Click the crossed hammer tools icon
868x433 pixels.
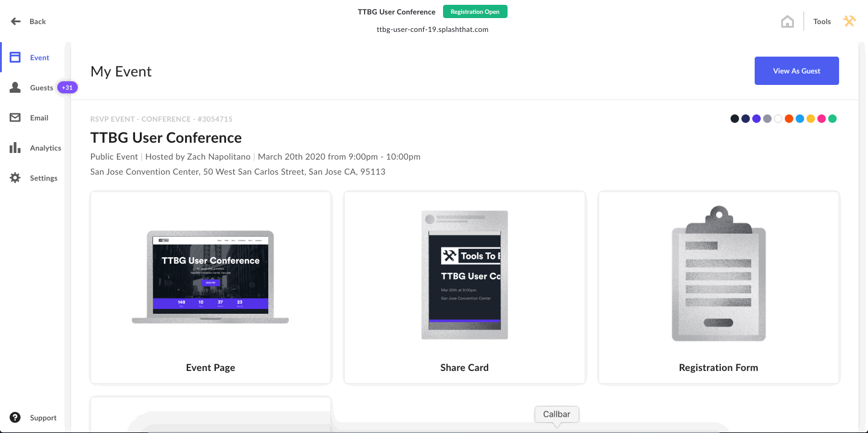[x=849, y=22]
